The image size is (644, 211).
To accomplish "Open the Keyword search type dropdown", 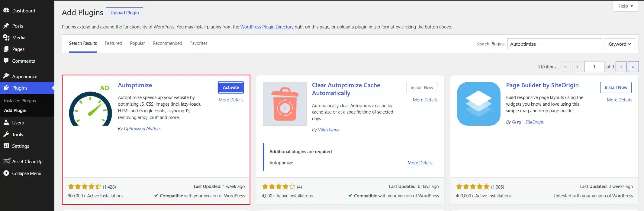I will (620, 44).
